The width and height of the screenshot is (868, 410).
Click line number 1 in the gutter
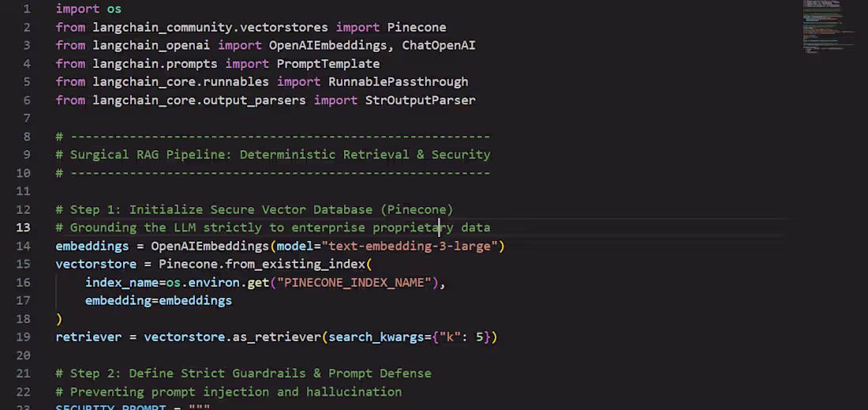click(27, 9)
